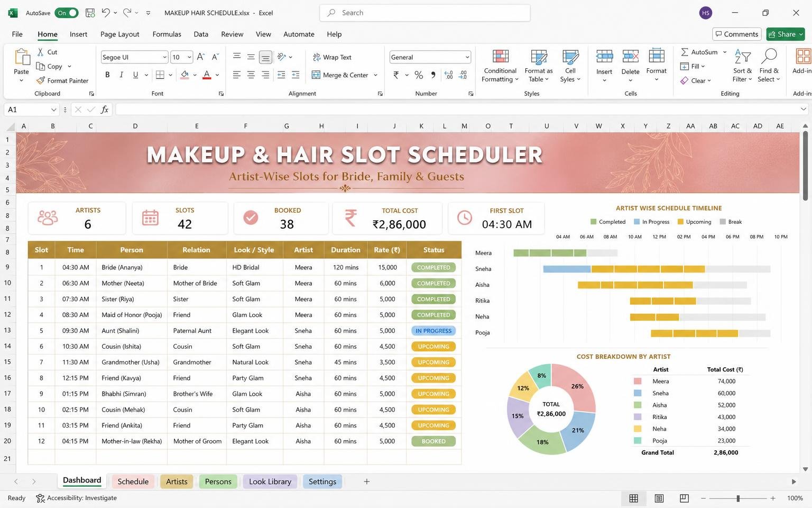Click the Font Color A swatch

click(207, 75)
